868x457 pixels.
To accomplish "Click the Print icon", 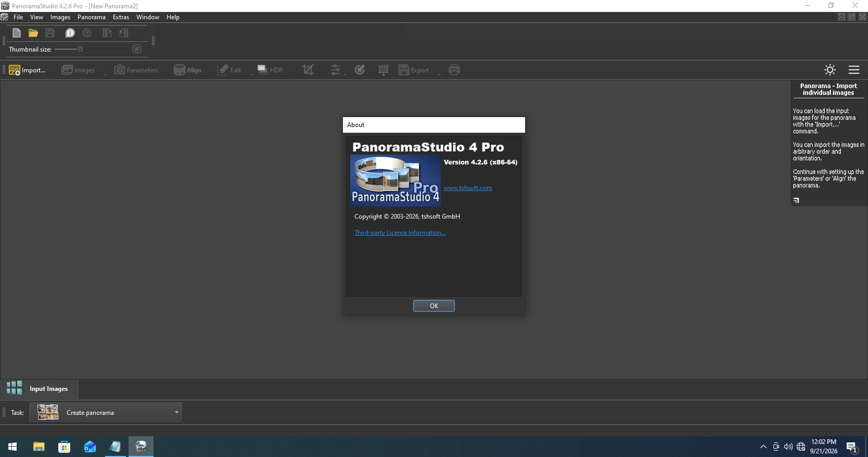I will (454, 70).
